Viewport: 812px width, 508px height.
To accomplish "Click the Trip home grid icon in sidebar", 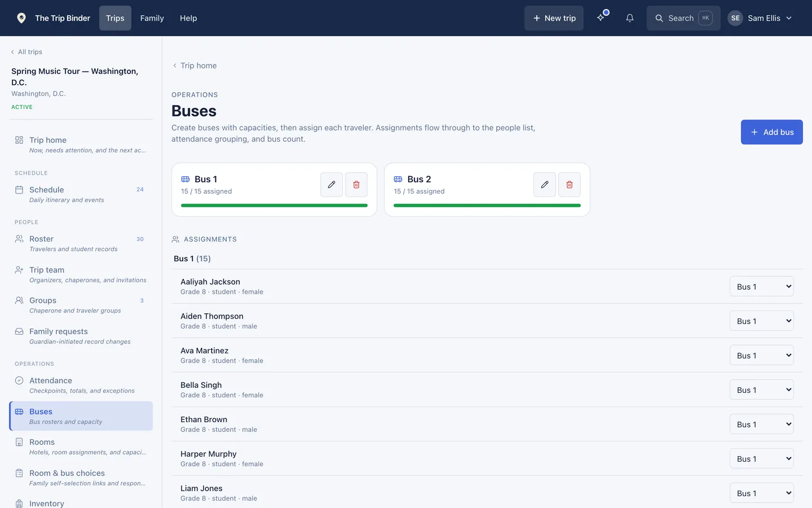I will coord(19,140).
